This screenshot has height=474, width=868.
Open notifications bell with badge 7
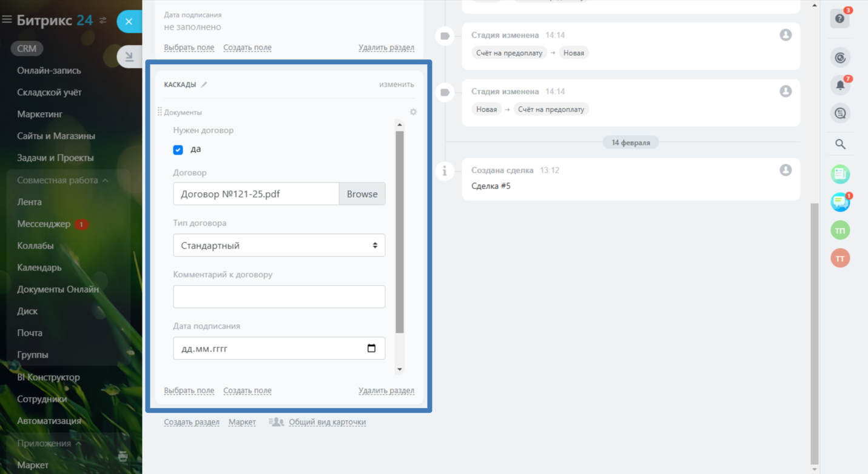(840, 85)
